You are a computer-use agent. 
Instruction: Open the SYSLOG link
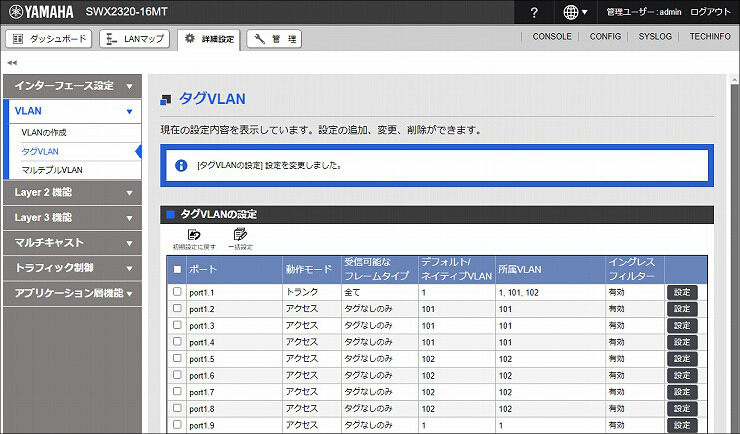(x=655, y=36)
